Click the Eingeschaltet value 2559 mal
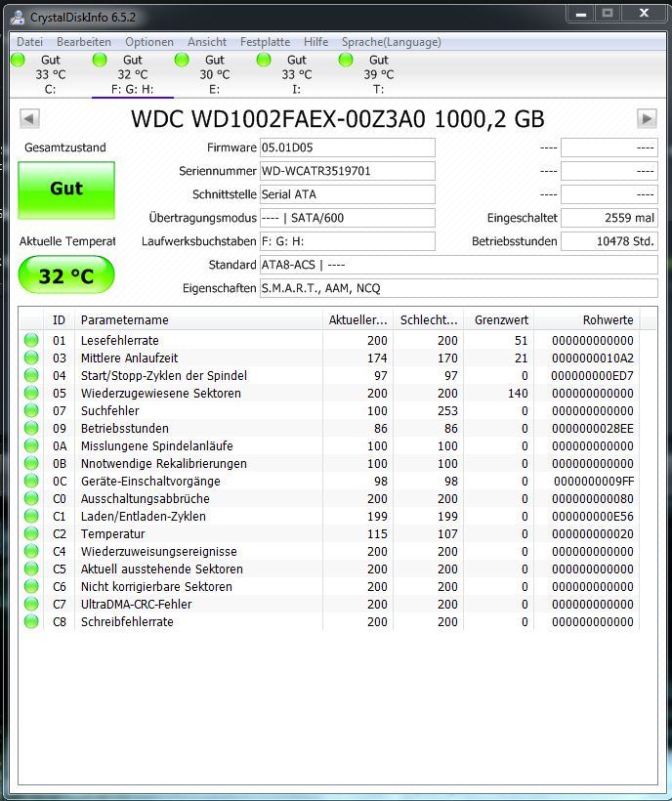 coord(609,218)
